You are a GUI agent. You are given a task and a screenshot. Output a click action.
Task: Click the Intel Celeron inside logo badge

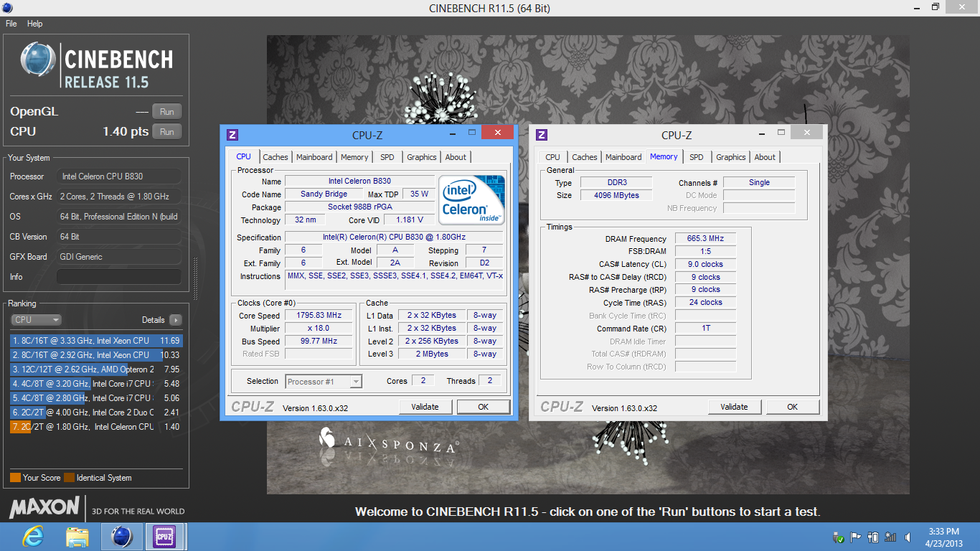tap(471, 200)
